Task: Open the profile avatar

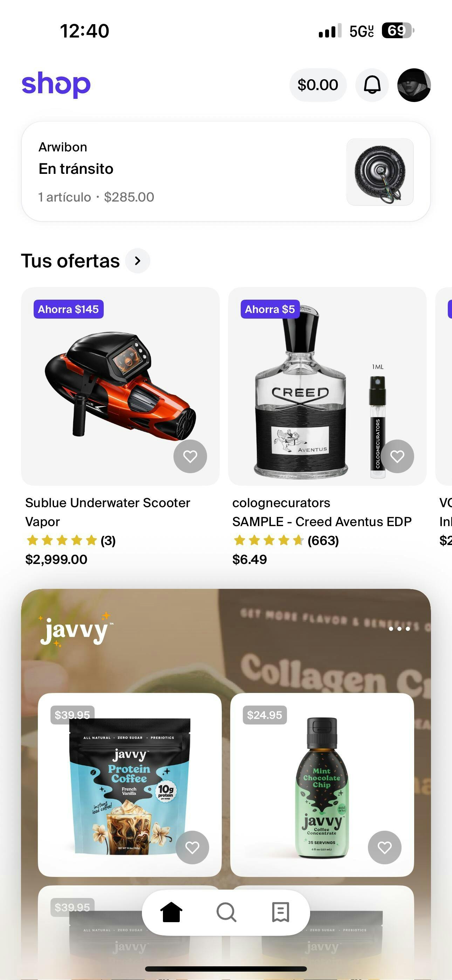Action: 413,85
